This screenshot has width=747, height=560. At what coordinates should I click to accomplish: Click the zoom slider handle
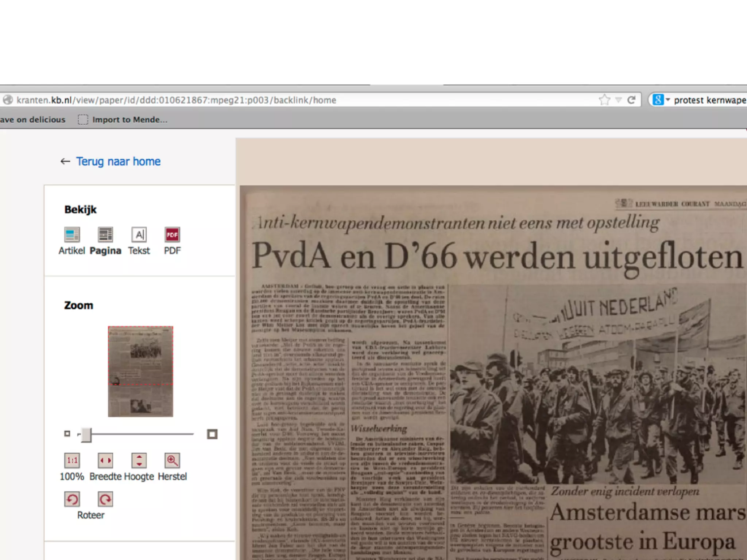pyautogui.click(x=86, y=435)
